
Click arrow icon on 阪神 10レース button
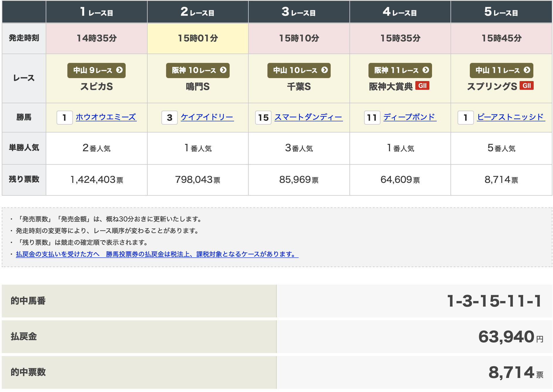pos(223,70)
